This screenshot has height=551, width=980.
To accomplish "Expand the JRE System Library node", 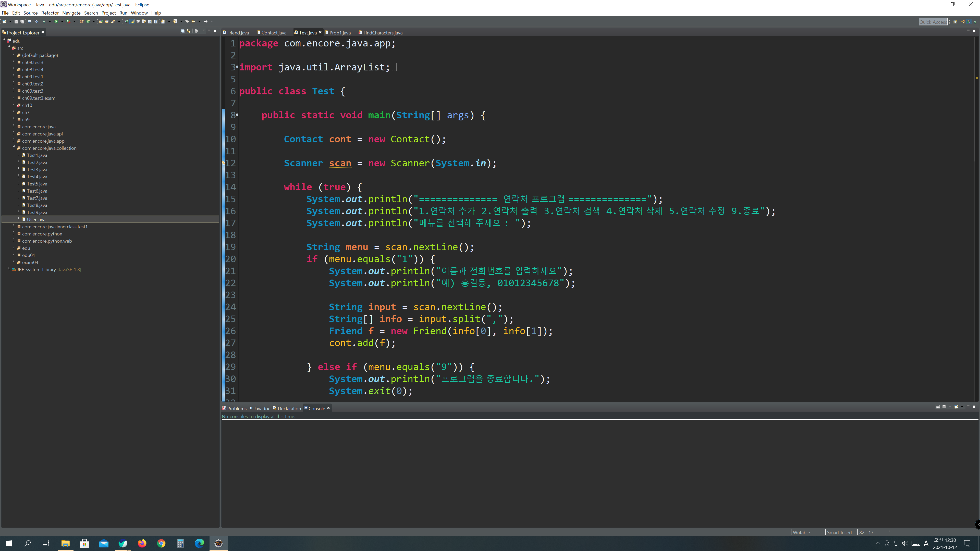I will 9,268.
